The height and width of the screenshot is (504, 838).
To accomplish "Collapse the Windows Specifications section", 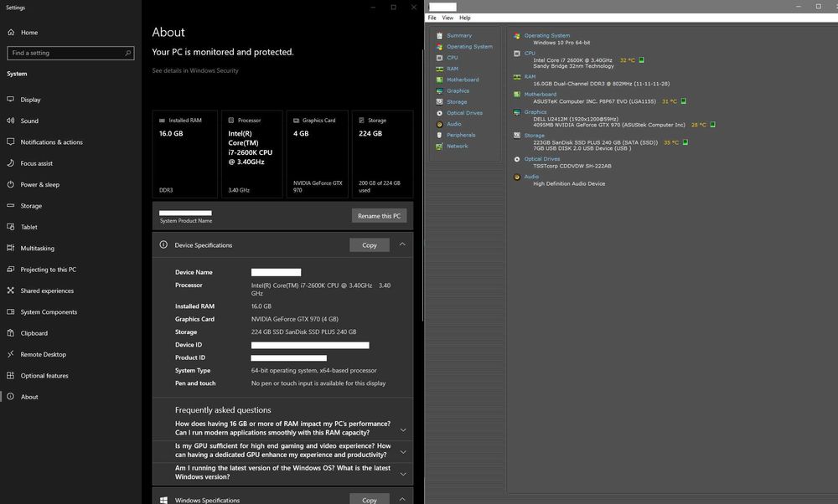I will [402, 499].
